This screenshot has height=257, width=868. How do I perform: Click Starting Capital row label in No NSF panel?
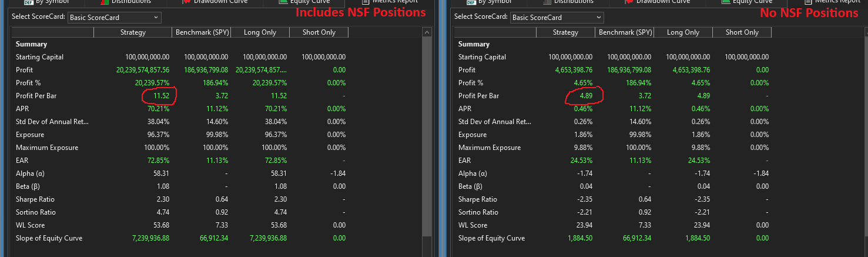pyautogui.click(x=482, y=57)
